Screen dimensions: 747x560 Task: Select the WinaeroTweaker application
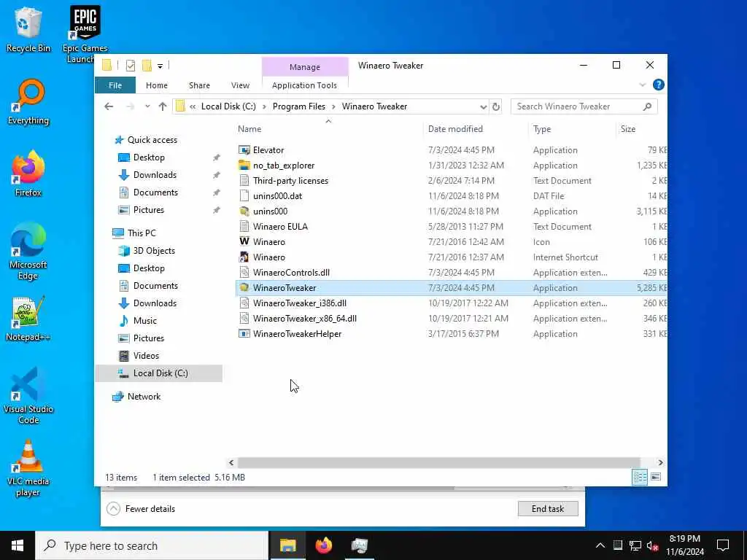[451, 287]
